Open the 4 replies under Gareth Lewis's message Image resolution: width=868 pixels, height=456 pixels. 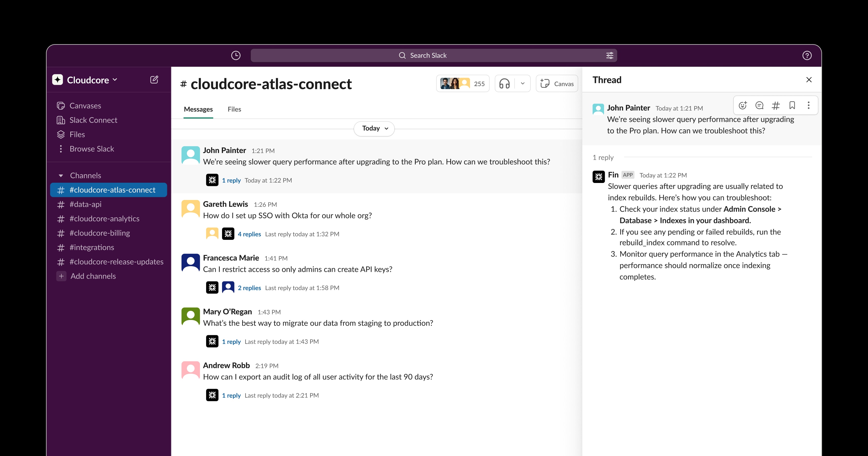pos(249,234)
